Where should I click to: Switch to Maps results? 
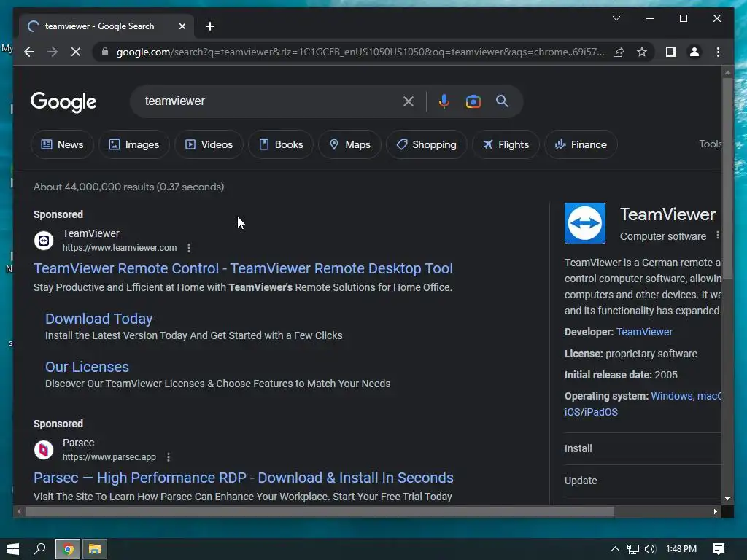[349, 144]
